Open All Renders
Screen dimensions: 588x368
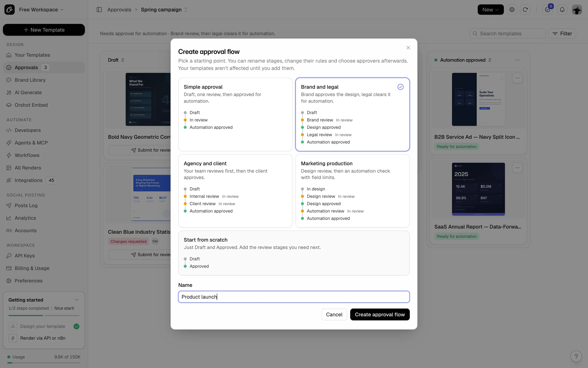pyautogui.click(x=44, y=168)
